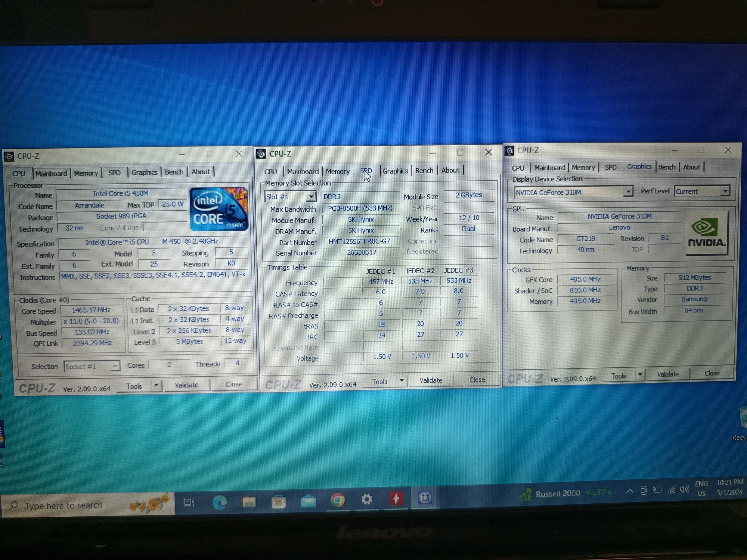Click the Max Bandwidth PC3-8500F value
Screen dimensions: 747x560
point(360,208)
